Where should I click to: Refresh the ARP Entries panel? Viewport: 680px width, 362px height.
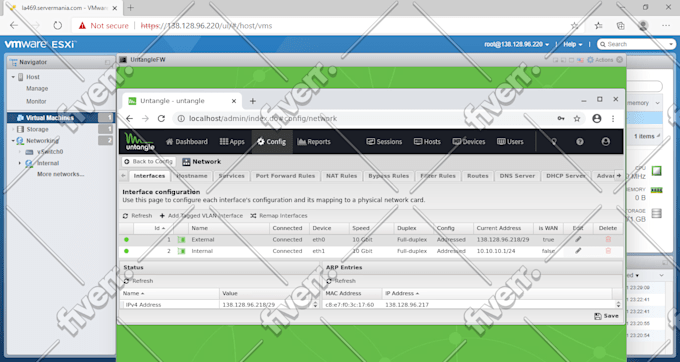[x=341, y=281]
